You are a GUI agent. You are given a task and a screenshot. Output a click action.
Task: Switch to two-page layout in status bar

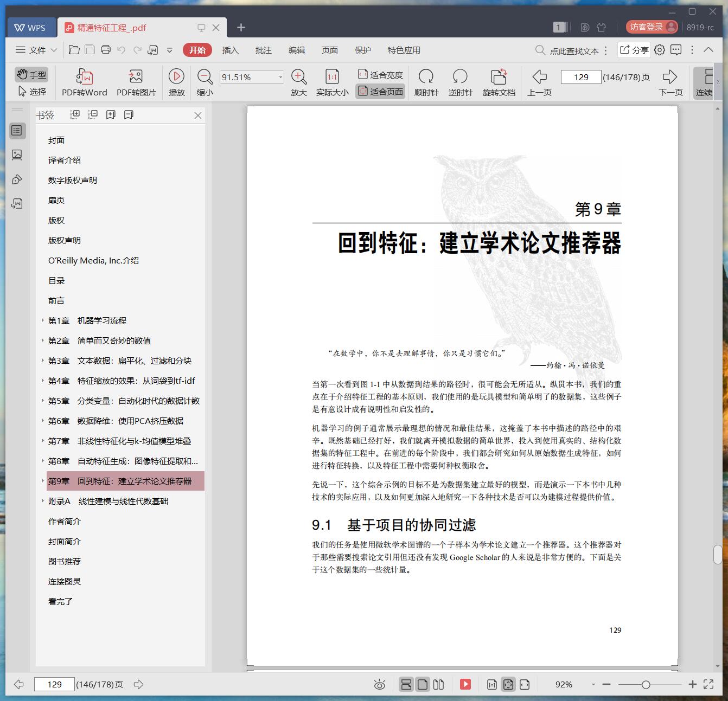click(x=439, y=684)
